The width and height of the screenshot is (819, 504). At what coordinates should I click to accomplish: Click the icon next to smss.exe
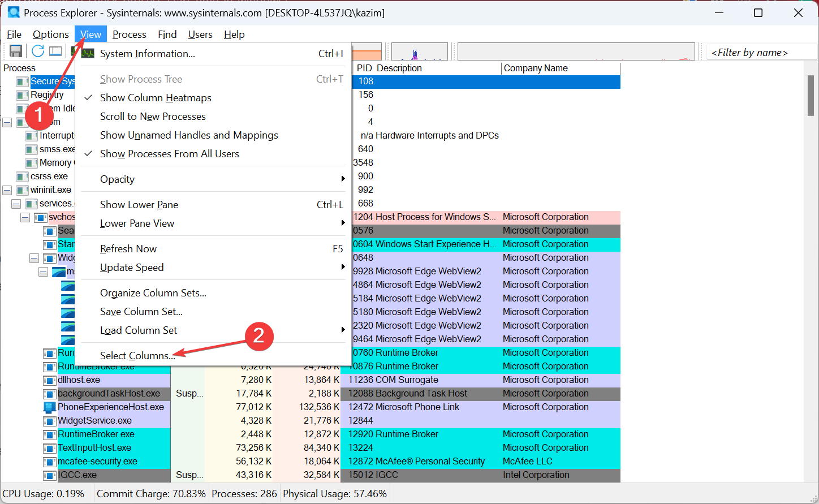tap(32, 149)
